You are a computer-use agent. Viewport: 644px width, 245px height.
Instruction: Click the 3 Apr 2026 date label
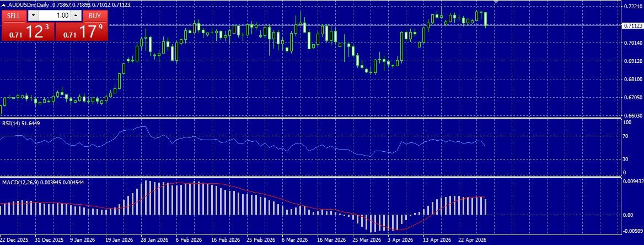(x=400, y=239)
